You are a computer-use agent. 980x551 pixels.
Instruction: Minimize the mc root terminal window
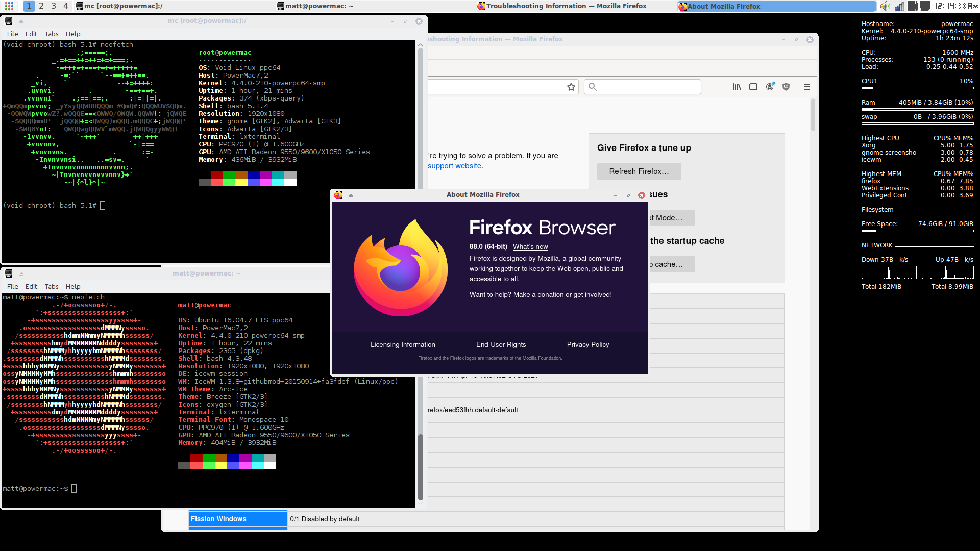pyautogui.click(x=393, y=21)
